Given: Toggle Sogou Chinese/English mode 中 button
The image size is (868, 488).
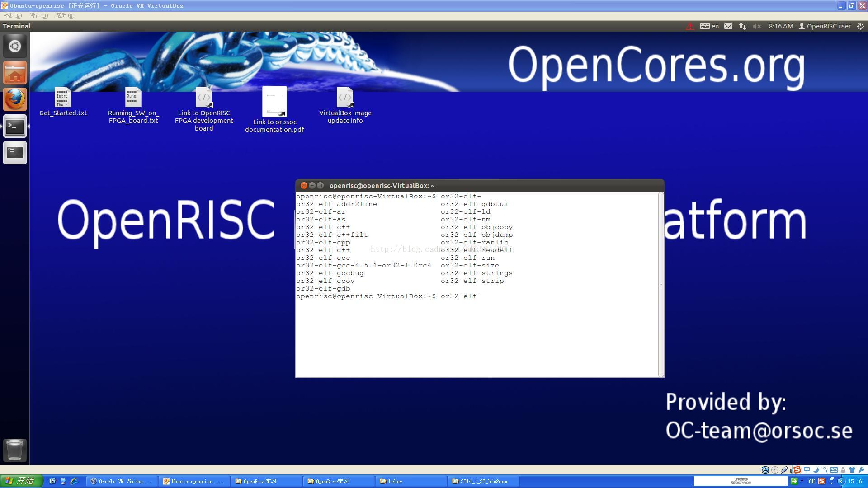Looking at the screenshot, I should (807, 469).
